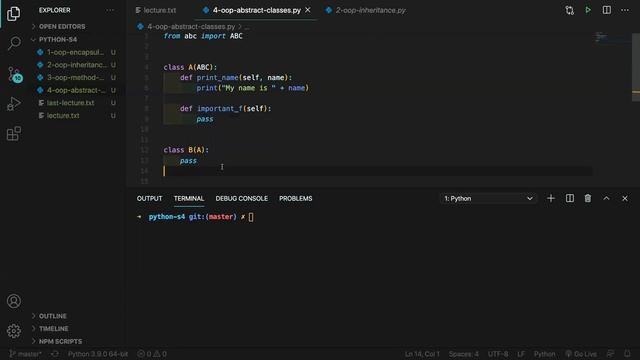Split the editor to the right
This screenshot has width=640, height=360.
pos(607,10)
